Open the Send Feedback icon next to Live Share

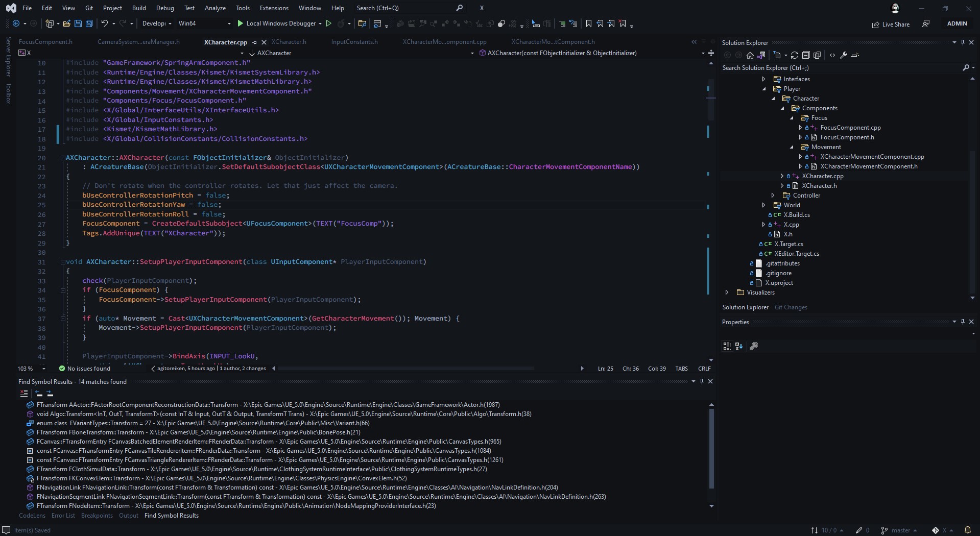pos(926,23)
